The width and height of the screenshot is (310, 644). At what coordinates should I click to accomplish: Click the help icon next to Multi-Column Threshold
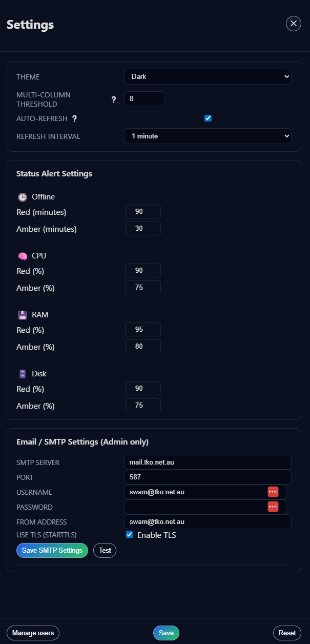113,100
